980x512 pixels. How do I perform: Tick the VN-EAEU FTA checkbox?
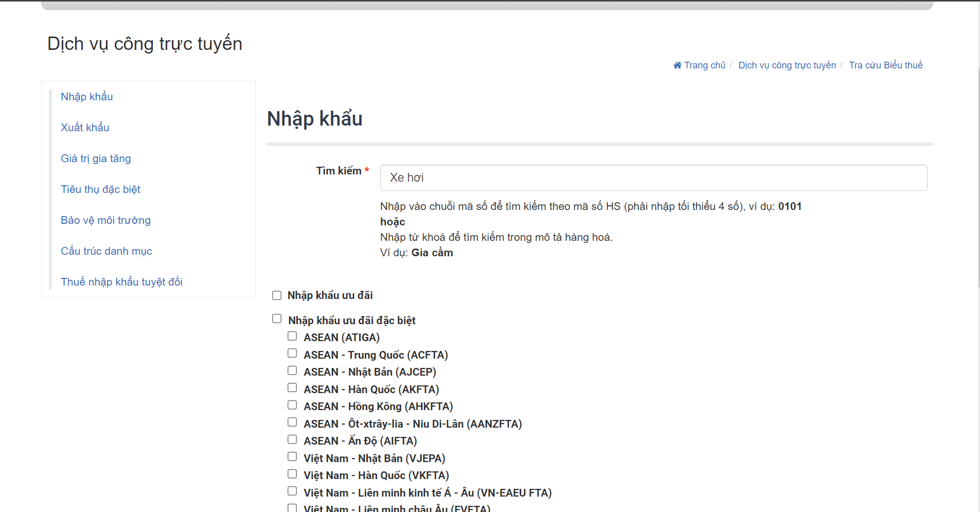[292, 491]
